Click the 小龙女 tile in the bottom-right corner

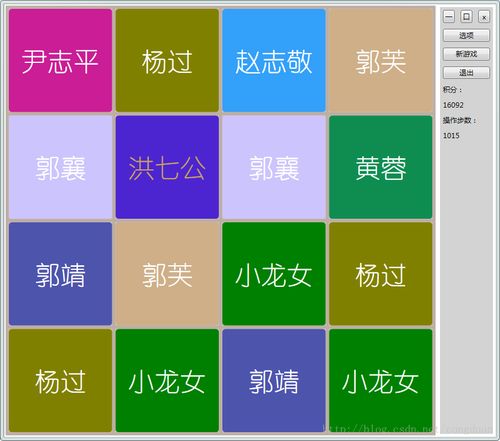(x=380, y=380)
